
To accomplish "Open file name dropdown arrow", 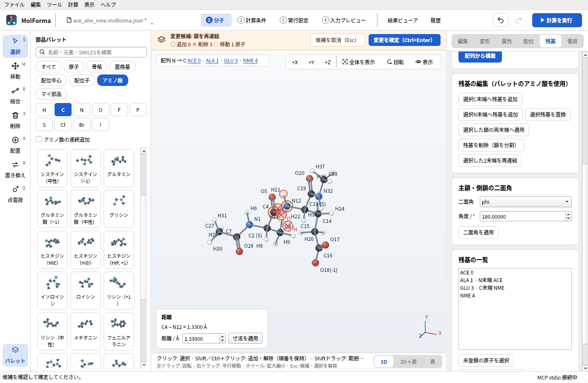I will (x=152, y=23).
